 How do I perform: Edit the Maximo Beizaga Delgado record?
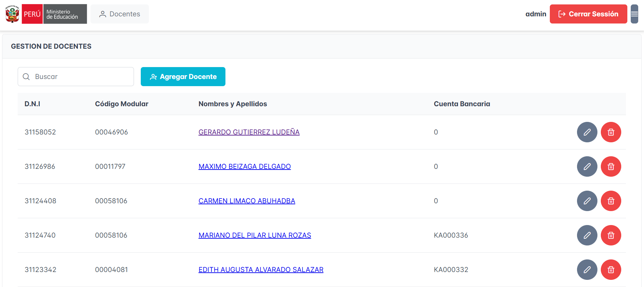point(587,166)
